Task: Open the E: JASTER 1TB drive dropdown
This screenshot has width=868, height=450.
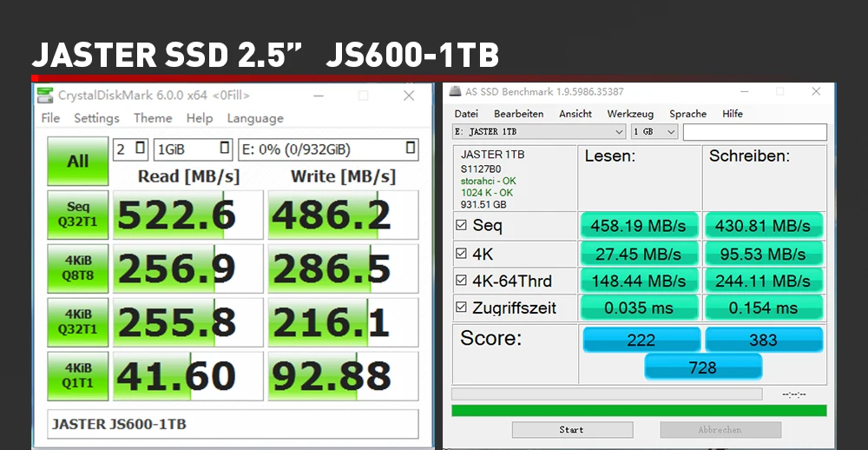Action: tap(539, 132)
